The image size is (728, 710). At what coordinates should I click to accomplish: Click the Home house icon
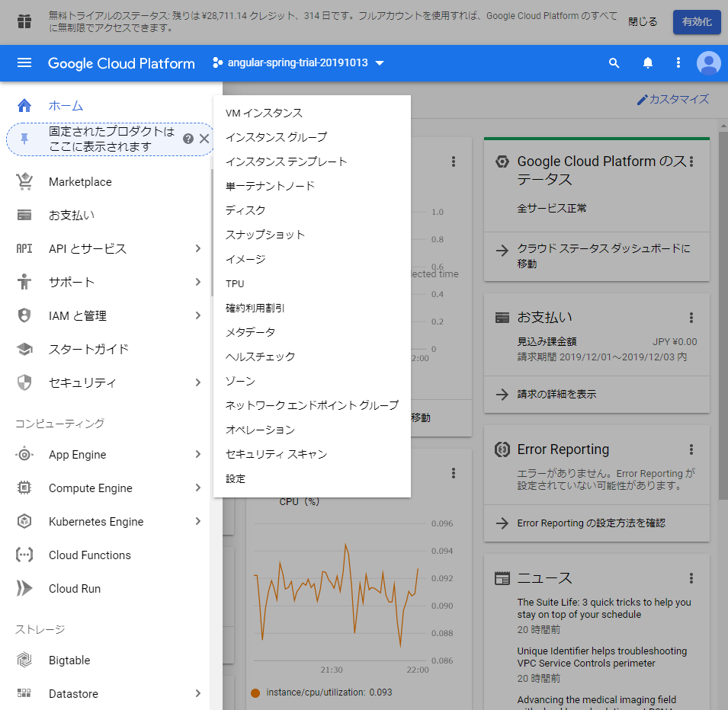click(24, 105)
